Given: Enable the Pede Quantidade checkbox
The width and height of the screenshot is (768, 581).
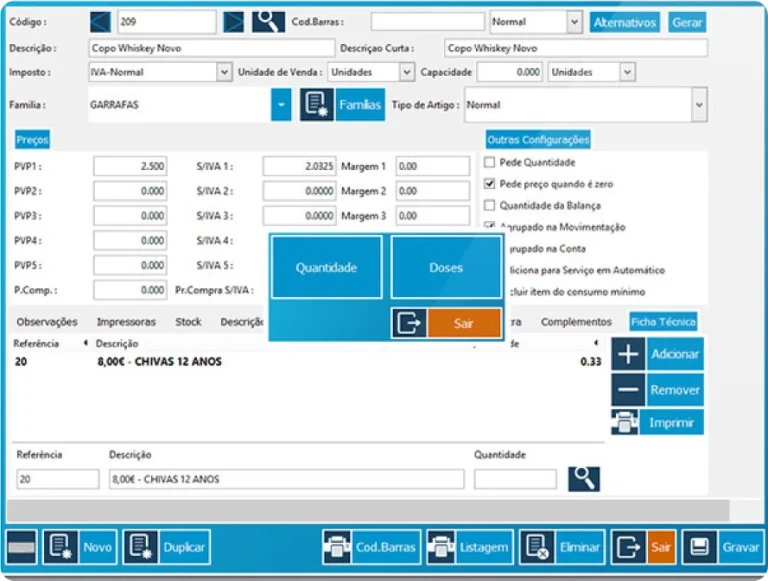Looking at the screenshot, I should point(489,162).
